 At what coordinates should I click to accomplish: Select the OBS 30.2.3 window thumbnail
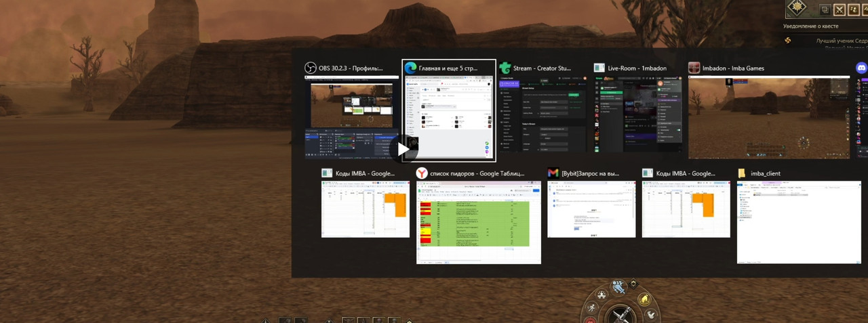coord(351,116)
